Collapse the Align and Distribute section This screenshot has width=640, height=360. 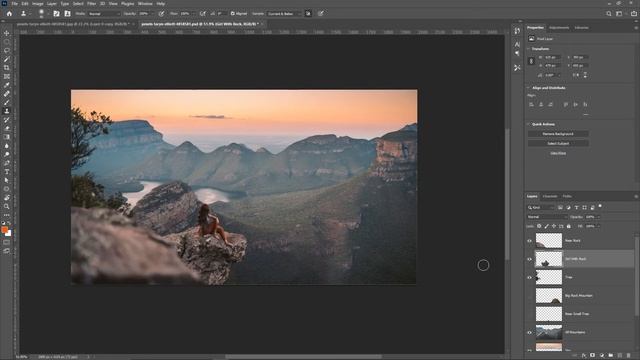pyautogui.click(x=528, y=88)
